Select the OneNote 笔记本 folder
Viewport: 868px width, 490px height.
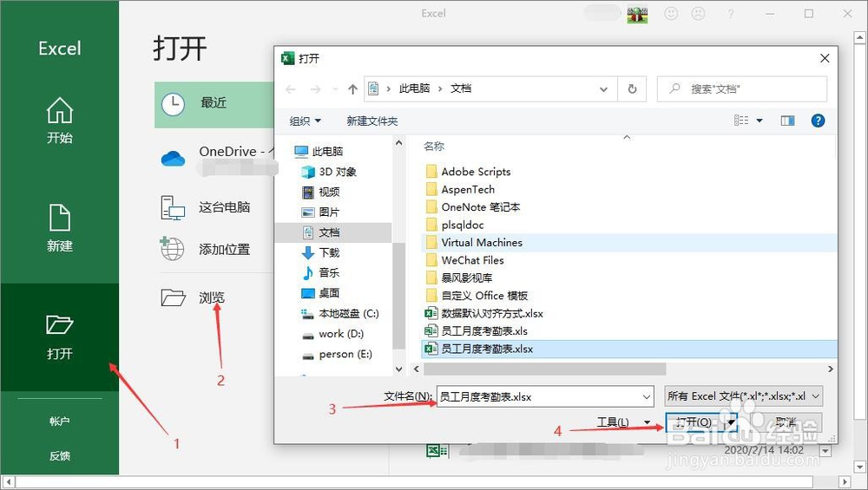473,207
